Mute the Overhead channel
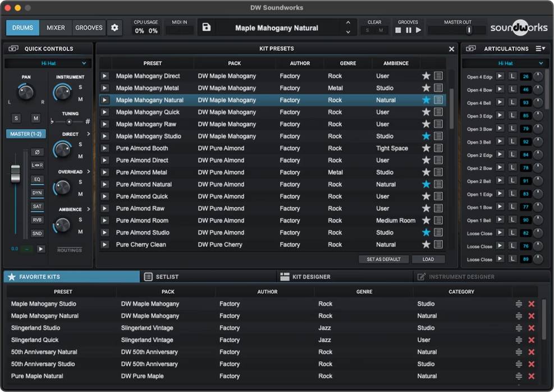Viewport: 554px width, 392px height. point(80,194)
